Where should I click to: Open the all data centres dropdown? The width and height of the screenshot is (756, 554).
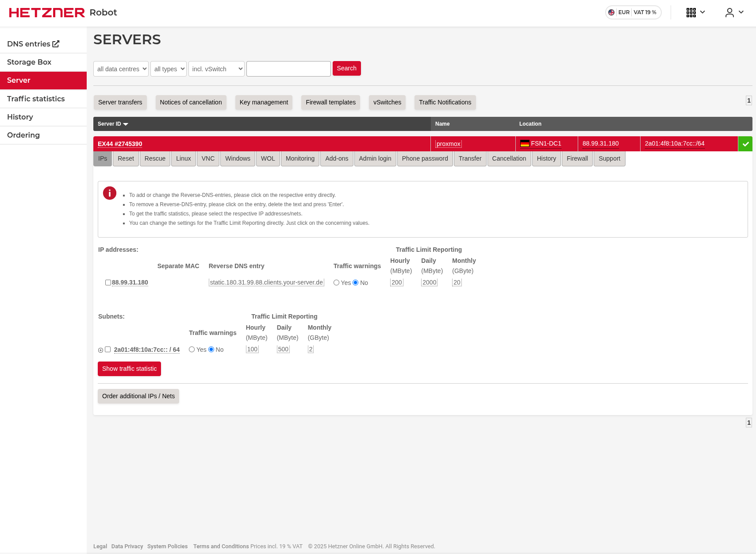pos(121,69)
